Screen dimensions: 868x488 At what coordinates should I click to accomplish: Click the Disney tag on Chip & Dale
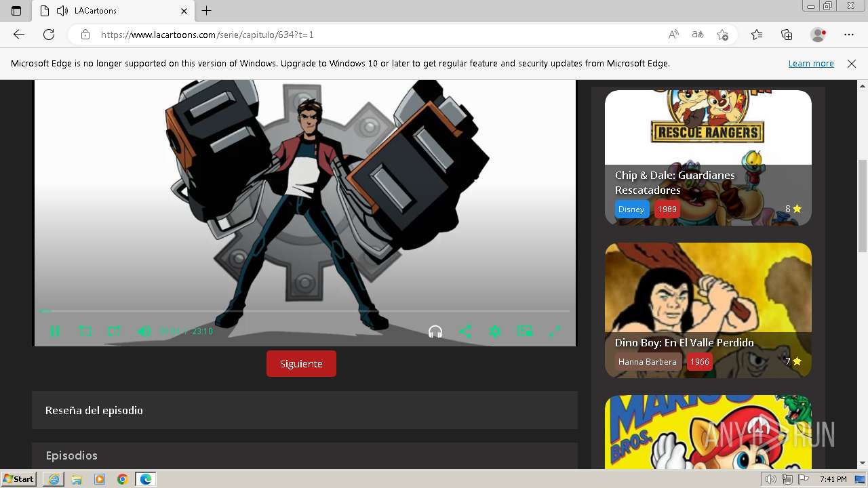pos(631,209)
